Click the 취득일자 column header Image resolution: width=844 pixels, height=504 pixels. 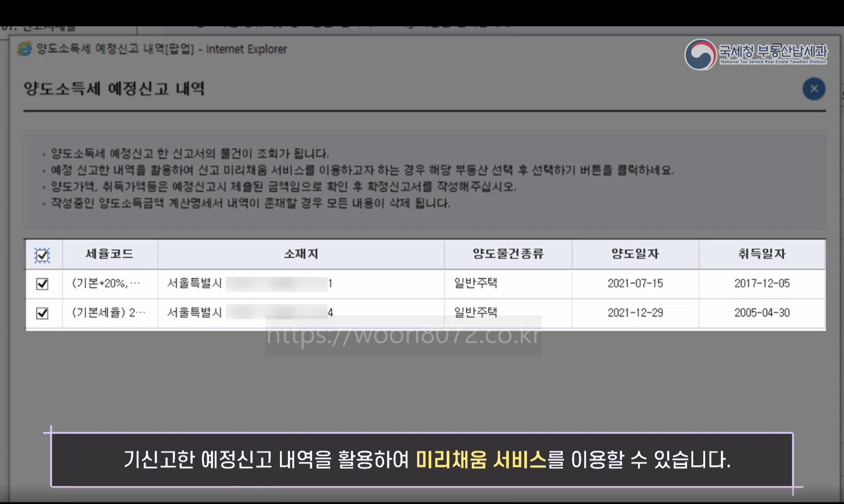click(x=762, y=254)
